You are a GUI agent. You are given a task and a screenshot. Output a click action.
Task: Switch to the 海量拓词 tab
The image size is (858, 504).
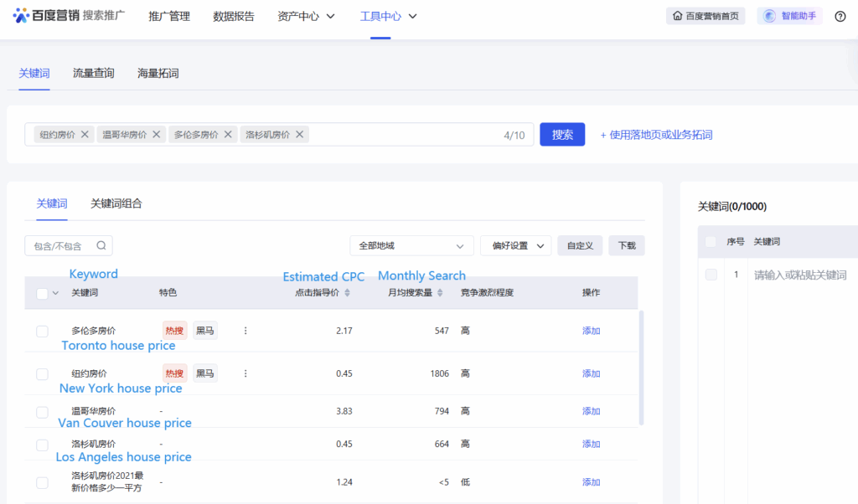(158, 73)
